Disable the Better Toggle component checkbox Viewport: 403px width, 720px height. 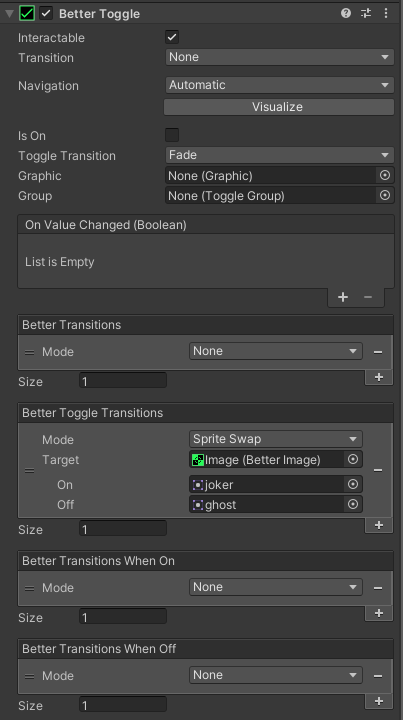(46, 13)
